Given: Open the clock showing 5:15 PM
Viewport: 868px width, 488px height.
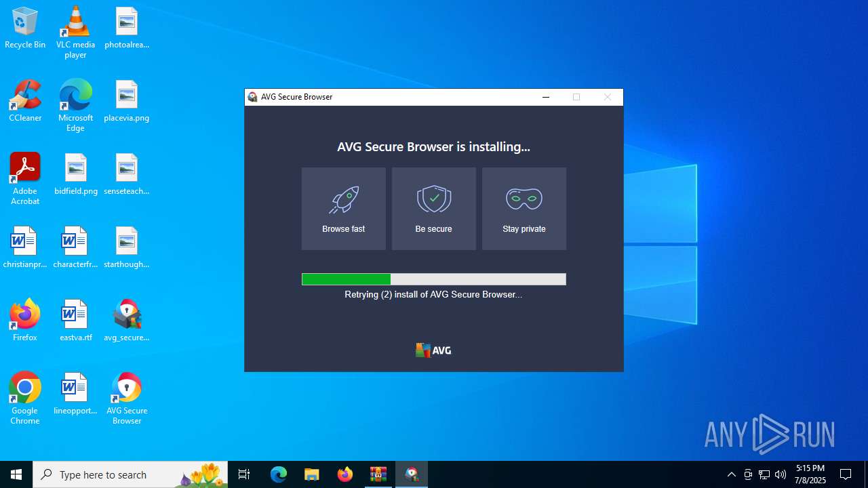Looking at the screenshot, I should point(810,474).
